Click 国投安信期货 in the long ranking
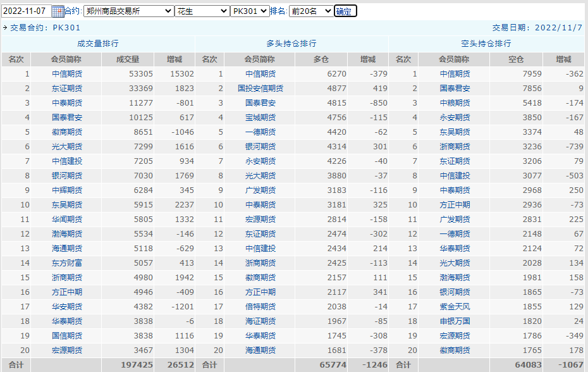588x372 pixels. click(260, 89)
